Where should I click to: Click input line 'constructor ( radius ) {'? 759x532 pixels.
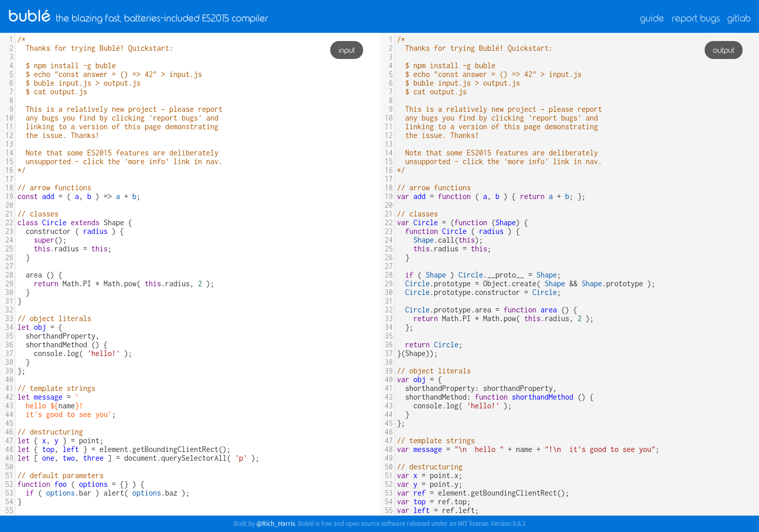coord(75,231)
